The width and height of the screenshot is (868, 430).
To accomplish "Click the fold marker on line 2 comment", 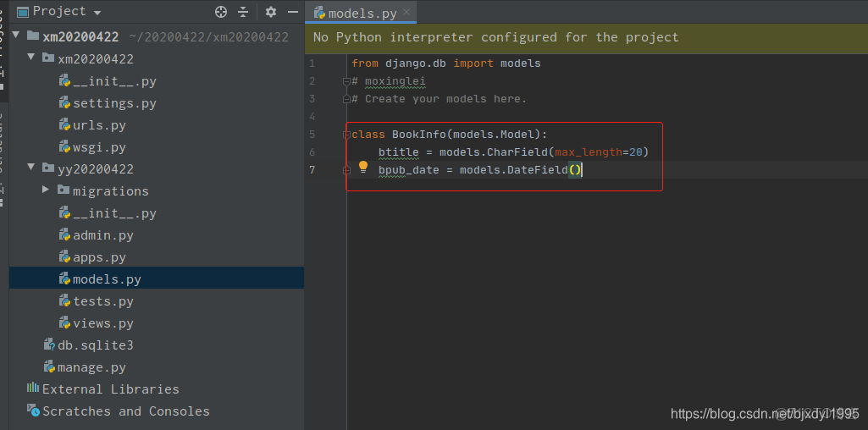I will coord(346,81).
